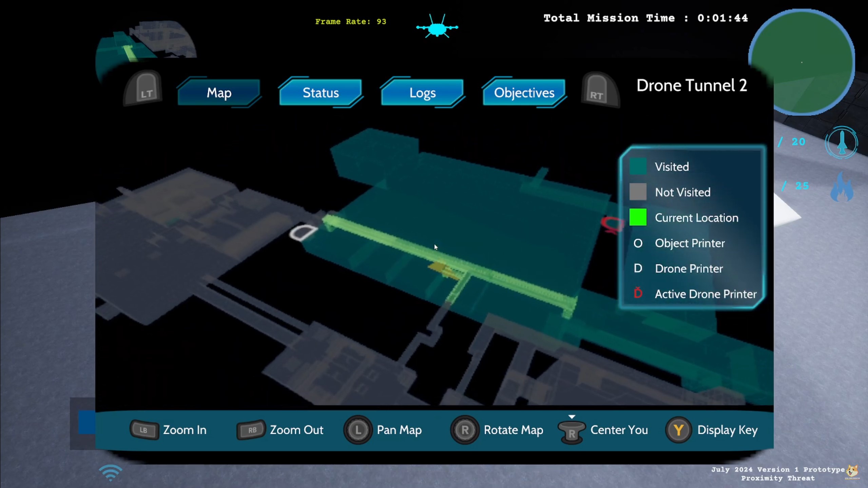Select the Display Key label
Image resolution: width=868 pixels, height=488 pixels.
tap(727, 430)
